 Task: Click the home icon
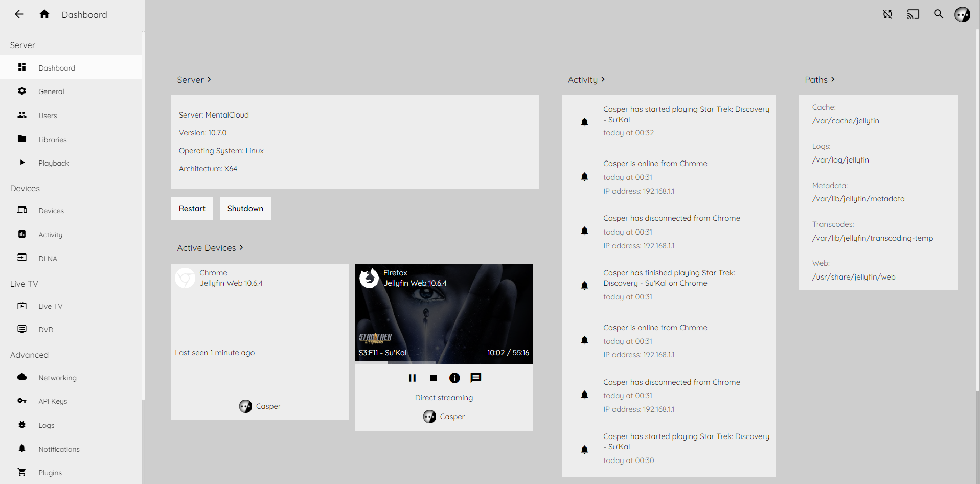coord(44,14)
